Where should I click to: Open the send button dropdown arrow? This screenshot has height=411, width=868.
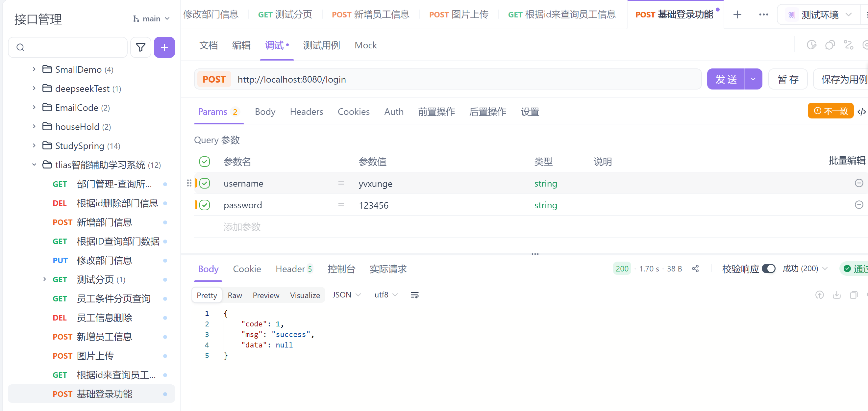(x=753, y=79)
